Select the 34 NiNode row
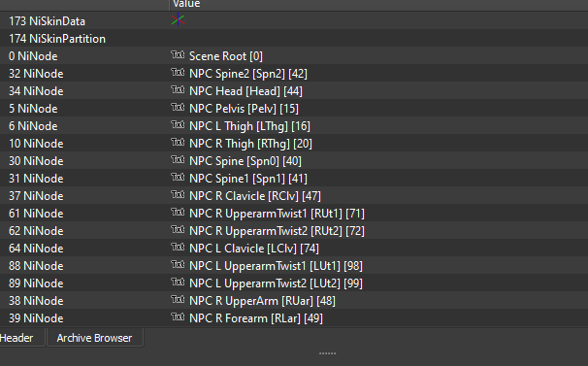The height and width of the screenshot is (366, 588). (294, 91)
